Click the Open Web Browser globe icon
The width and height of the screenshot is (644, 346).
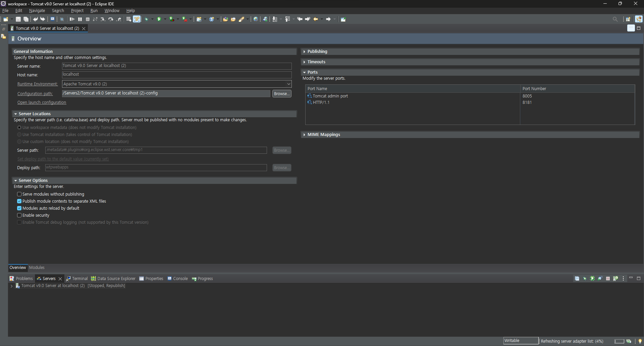click(256, 19)
